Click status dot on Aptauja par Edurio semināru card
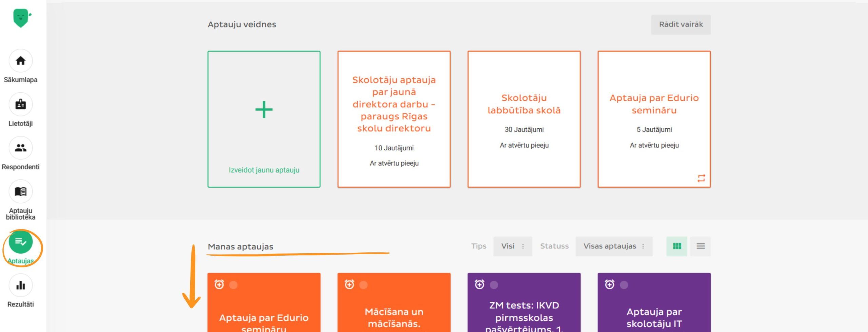This screenshot has height=332, width=868. pyautogui.click(x=233, y=285)
